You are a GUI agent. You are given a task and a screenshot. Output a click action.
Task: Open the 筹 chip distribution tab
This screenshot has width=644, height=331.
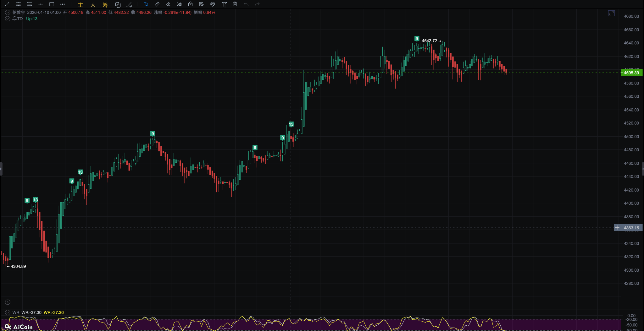pyautogui.click(x=105, y=5)
